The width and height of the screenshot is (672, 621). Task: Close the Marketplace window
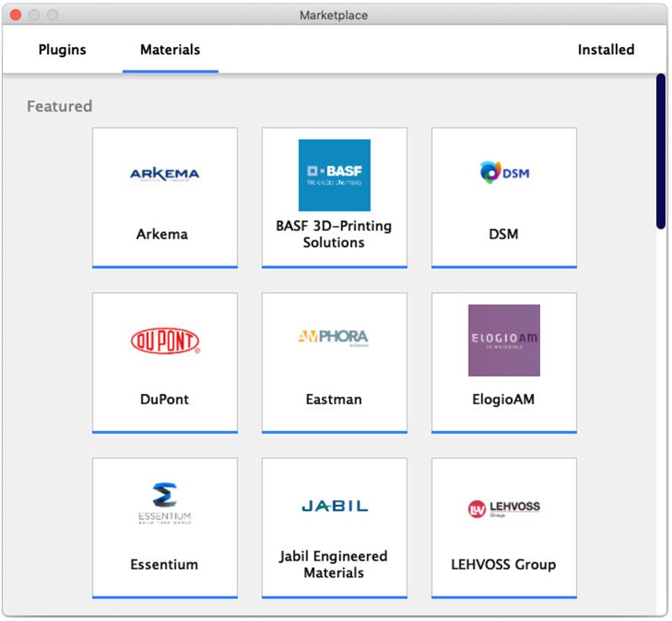tap(15, 15)
